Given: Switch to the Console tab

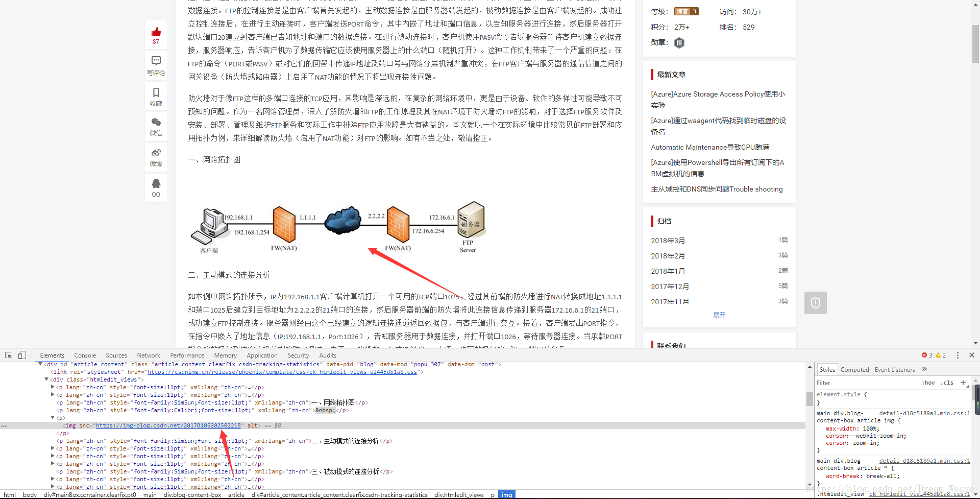Looking at the screenshot, I should click(x=85, y=355).
